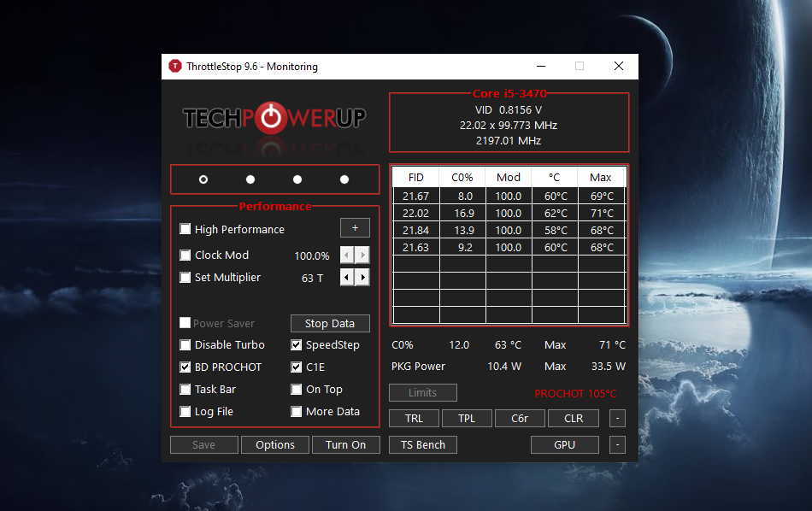
Task: Click the Mod column header
Action: [509, 177]
